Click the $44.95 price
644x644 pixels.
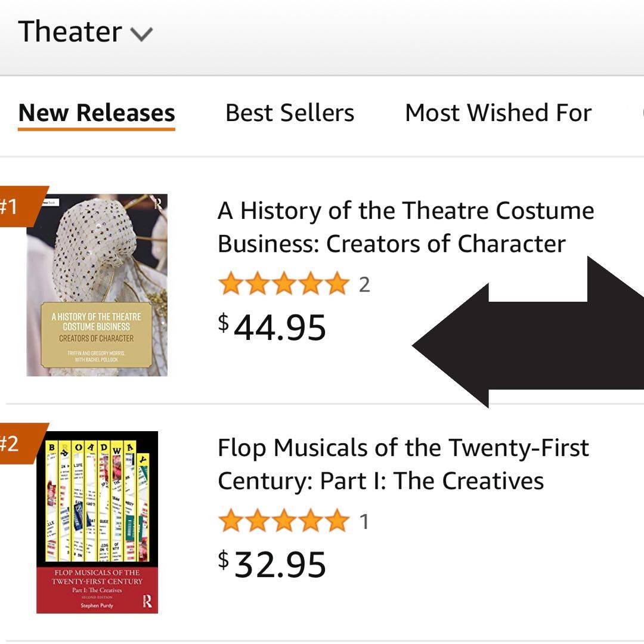[273, 327]
